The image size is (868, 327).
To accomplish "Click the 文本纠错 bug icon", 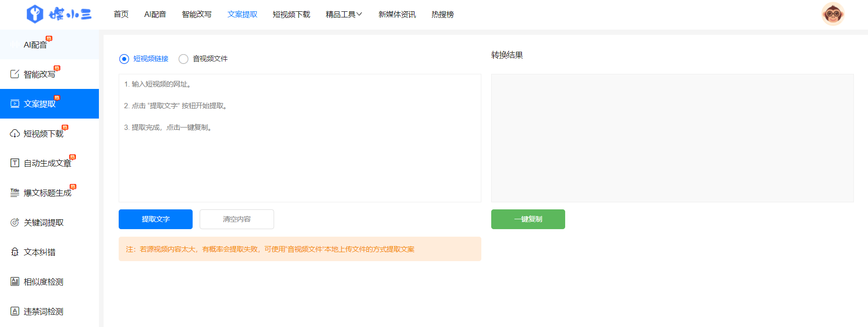I will click(x=15, y=252).
